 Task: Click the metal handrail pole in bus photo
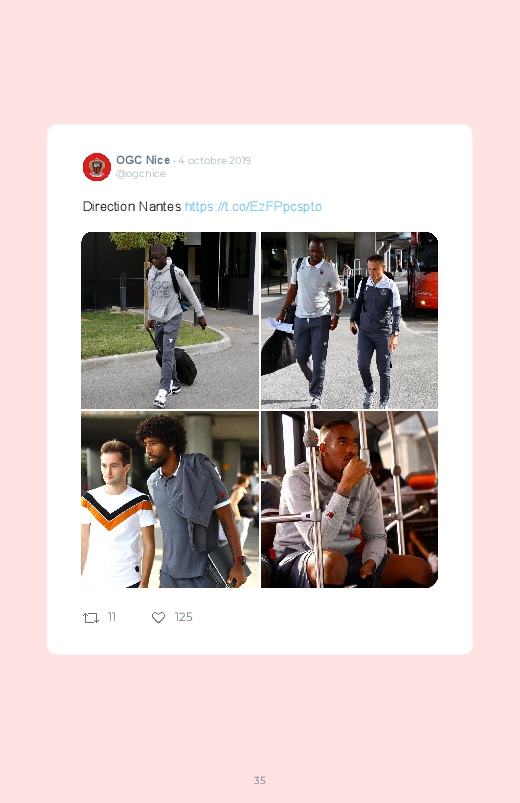click(x=314, y=499)
